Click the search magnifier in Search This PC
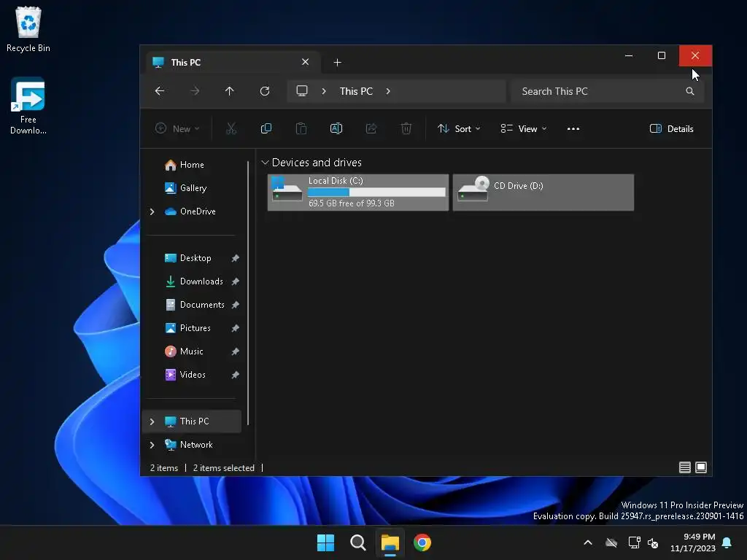The width and height of the screenshot is (747, 560). (690, 91)
